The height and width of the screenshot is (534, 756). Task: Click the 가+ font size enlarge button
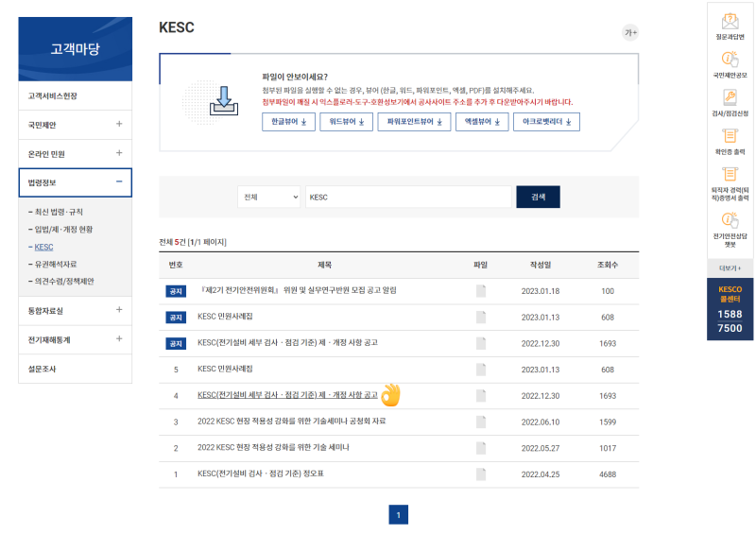click(630, 33)
